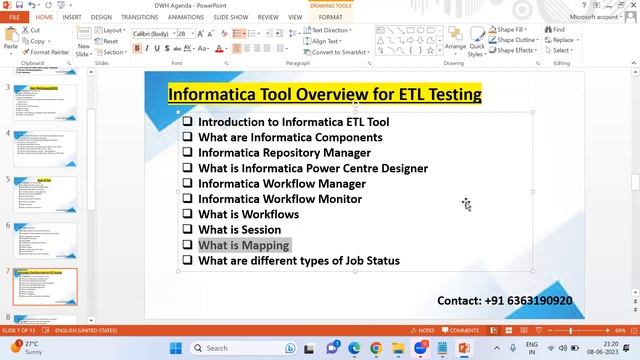This screenshot has height=360, width=640.
Task: Select the triangle shape in gallery
Action: (x=380, y=40)
